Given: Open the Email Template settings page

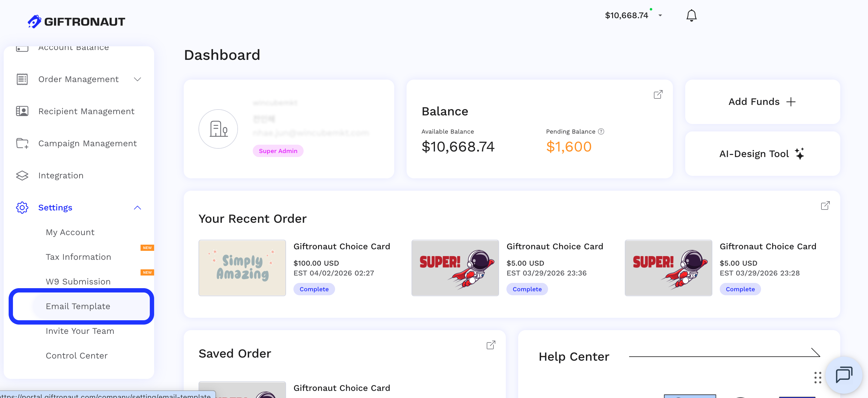Looking at the screenshot, I should click(78, 306).
